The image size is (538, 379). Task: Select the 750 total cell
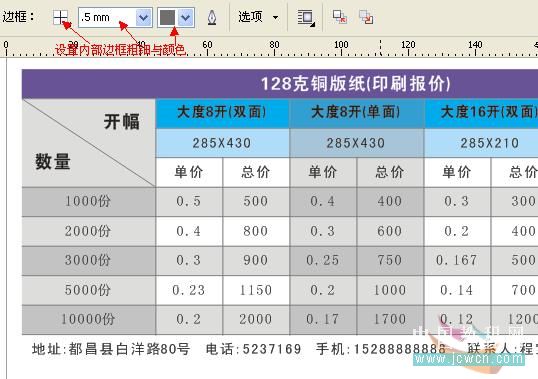click(390, 260)
